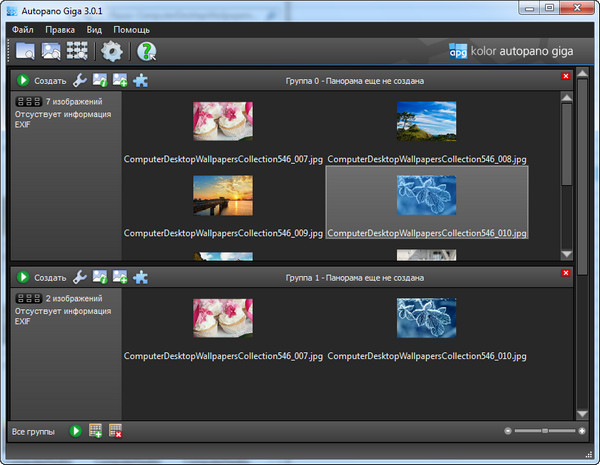600x465 pixels.
Task: Click the green question mark help icon
Action: pos(147,51)
